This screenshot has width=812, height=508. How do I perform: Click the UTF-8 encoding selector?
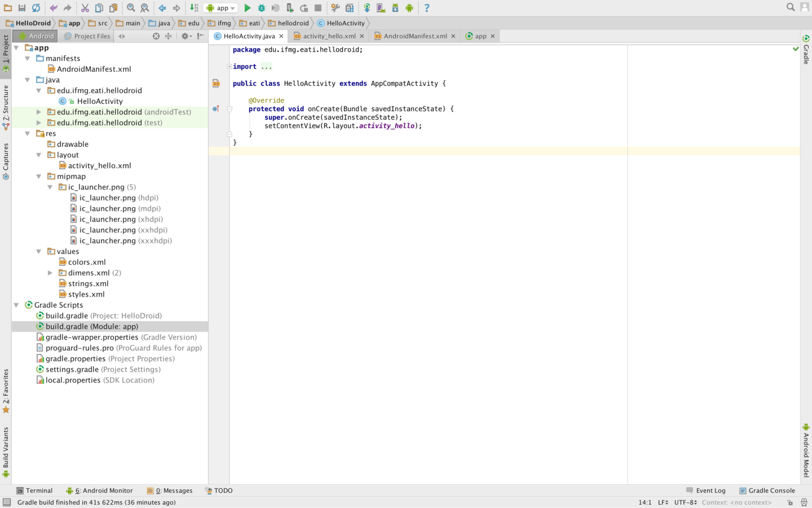tap(685, 502)
